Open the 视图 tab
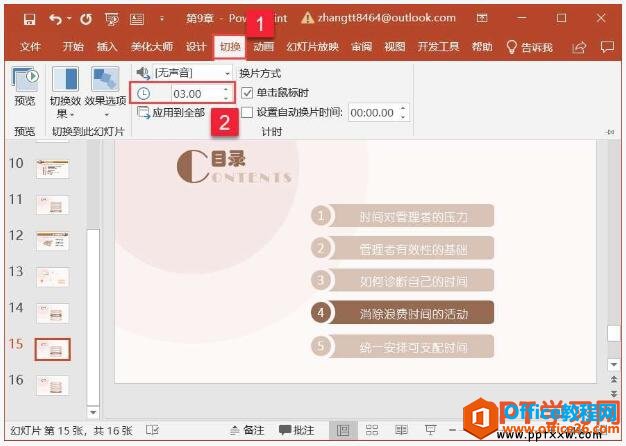 [x=394, y=47]
